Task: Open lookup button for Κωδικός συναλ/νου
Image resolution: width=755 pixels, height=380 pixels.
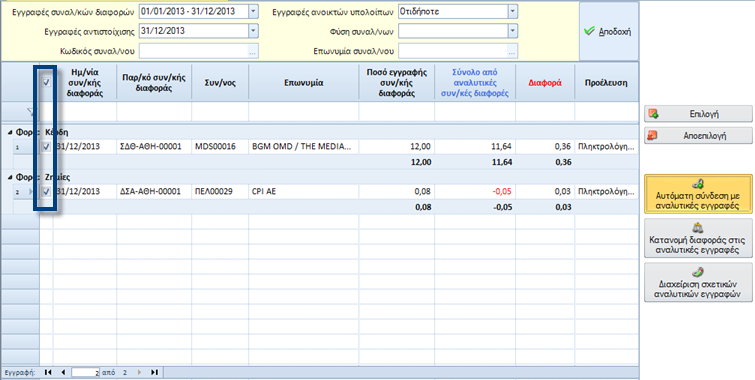Action: 253,51
